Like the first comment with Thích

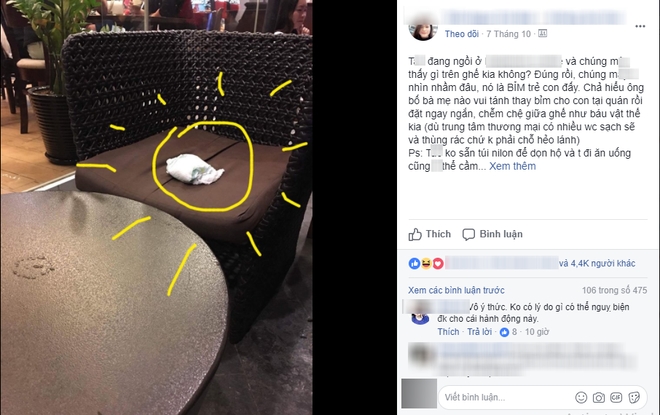pyautogui.click(x=448, y=332)
